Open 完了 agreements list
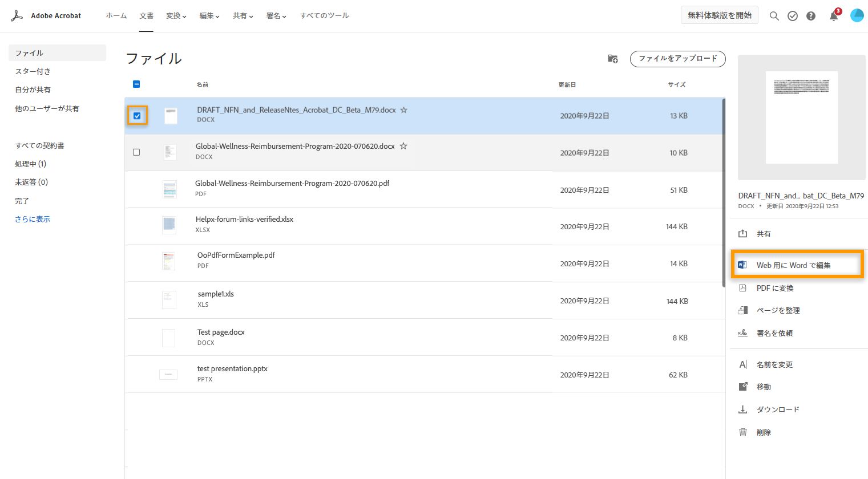 [22, 201]
